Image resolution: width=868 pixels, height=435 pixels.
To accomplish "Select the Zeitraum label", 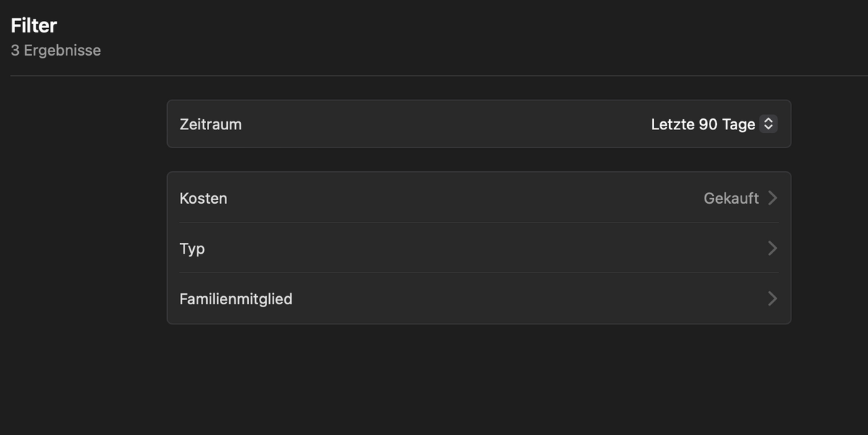I will coord(210,124).
